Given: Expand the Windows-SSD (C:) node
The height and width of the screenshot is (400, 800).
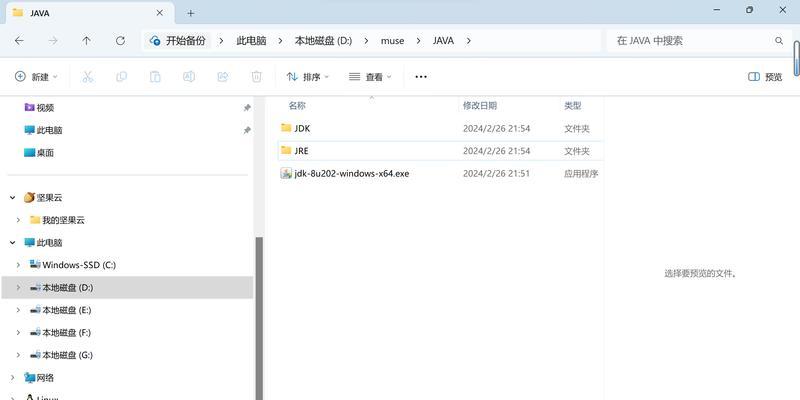Looking at the screenshot, I should click(18, 265).
